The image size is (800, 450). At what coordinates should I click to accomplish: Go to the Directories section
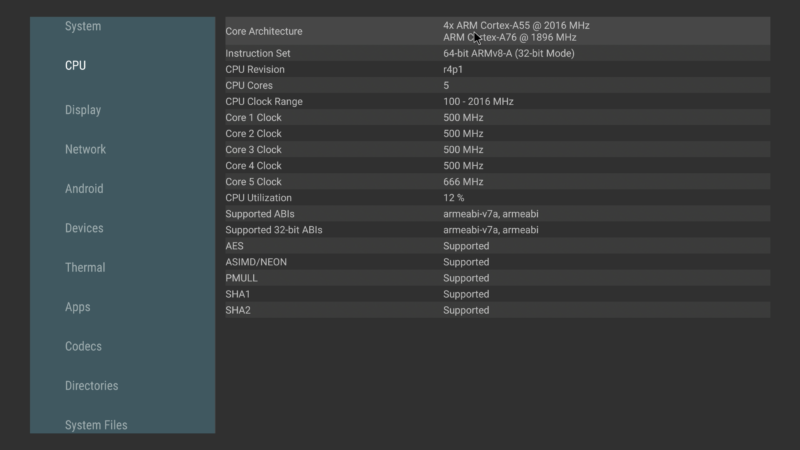tap(91, 385)
